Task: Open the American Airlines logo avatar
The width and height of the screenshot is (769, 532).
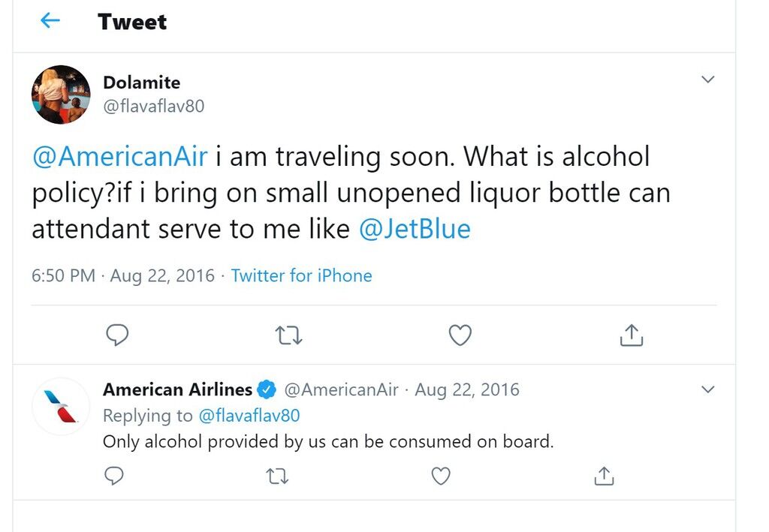Action: point(61,407)
